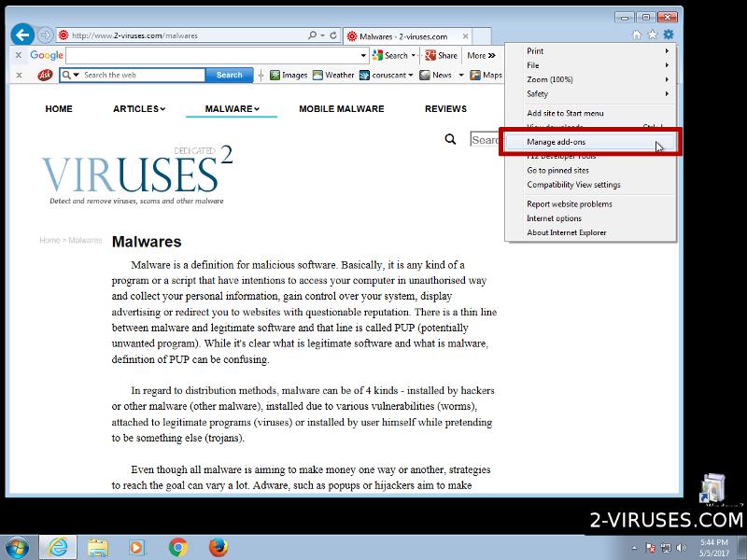Screen dimensions: 747x560
Task: Click the blue Ask Search button
Action: [x=229, y=75]
